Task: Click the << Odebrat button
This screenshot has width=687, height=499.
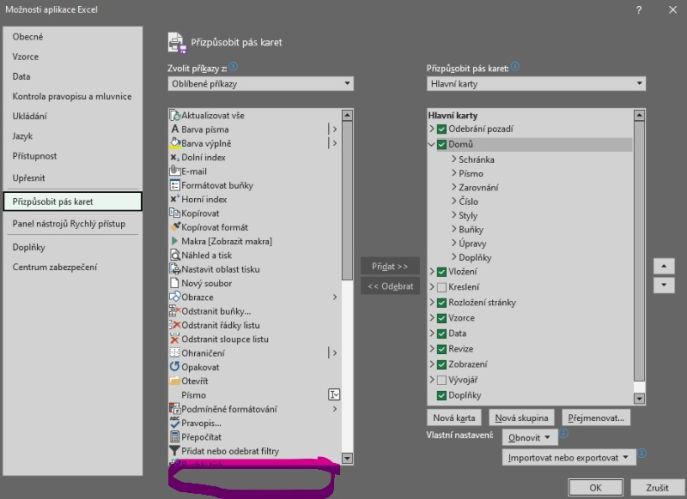Action: 390,287
